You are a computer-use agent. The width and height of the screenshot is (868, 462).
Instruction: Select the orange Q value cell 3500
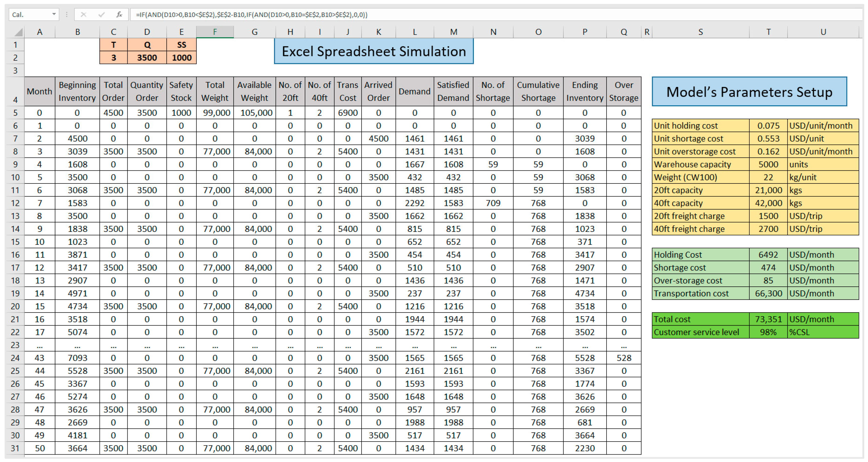147,58
